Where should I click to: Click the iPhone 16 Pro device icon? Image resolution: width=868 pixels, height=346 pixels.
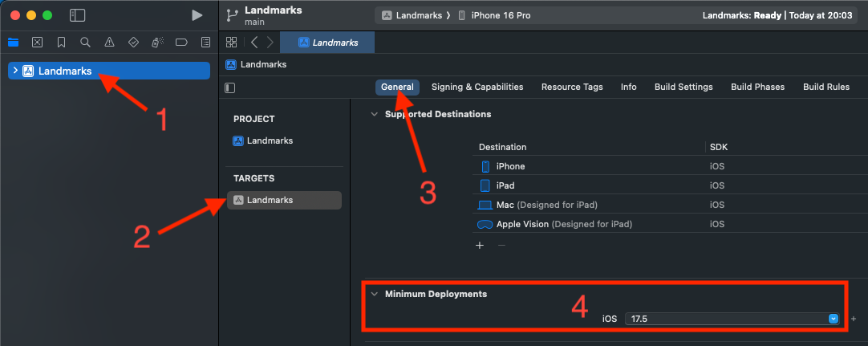click(462, 15)
